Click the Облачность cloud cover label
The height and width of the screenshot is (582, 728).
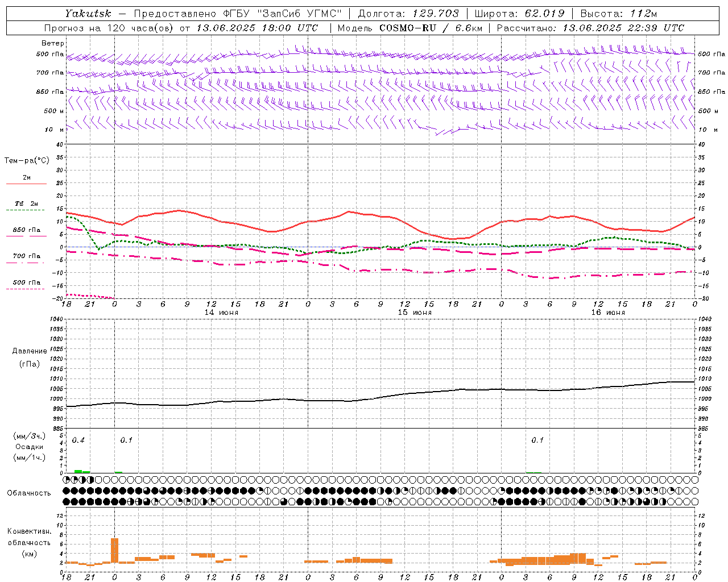[29, 493]
